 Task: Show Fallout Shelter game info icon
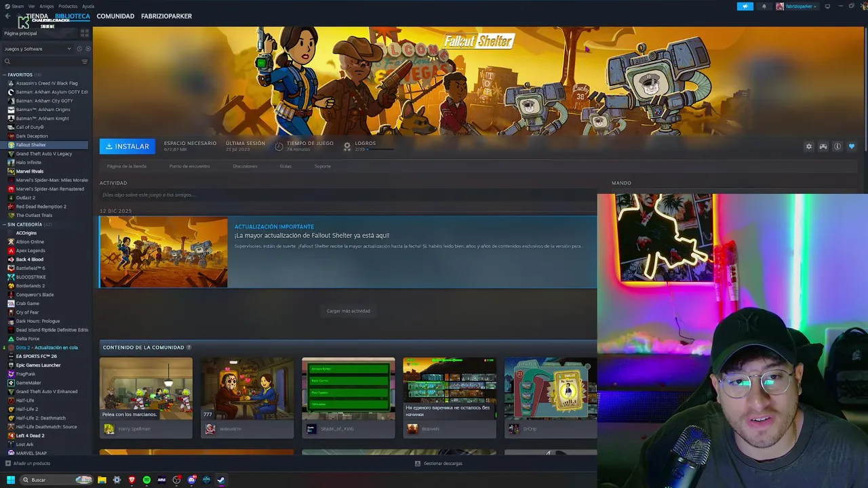point(837,146)
